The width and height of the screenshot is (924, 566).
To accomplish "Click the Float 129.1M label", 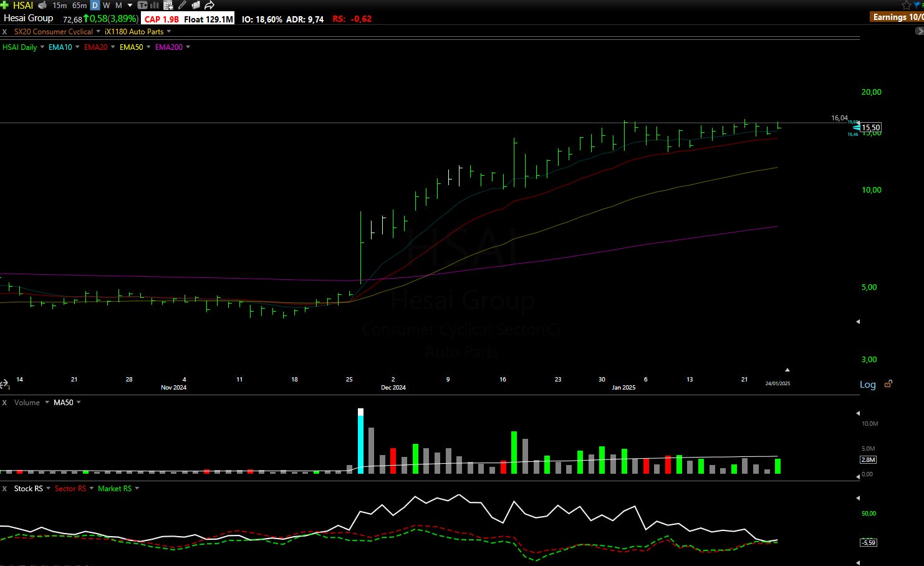I will point(208,19).
